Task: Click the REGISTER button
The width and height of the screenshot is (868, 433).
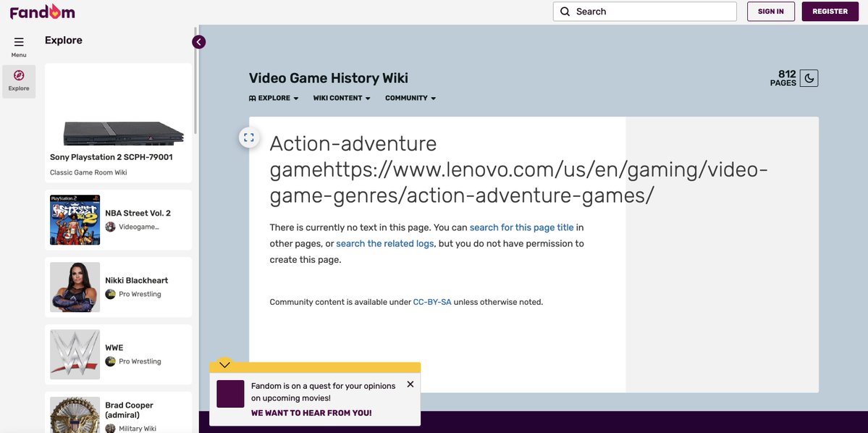Action: click(x=830, y=12)
